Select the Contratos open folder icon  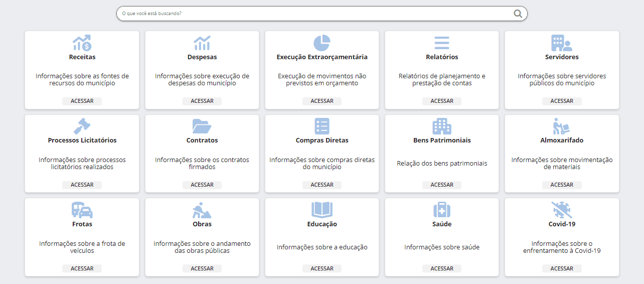pos(202,126)
